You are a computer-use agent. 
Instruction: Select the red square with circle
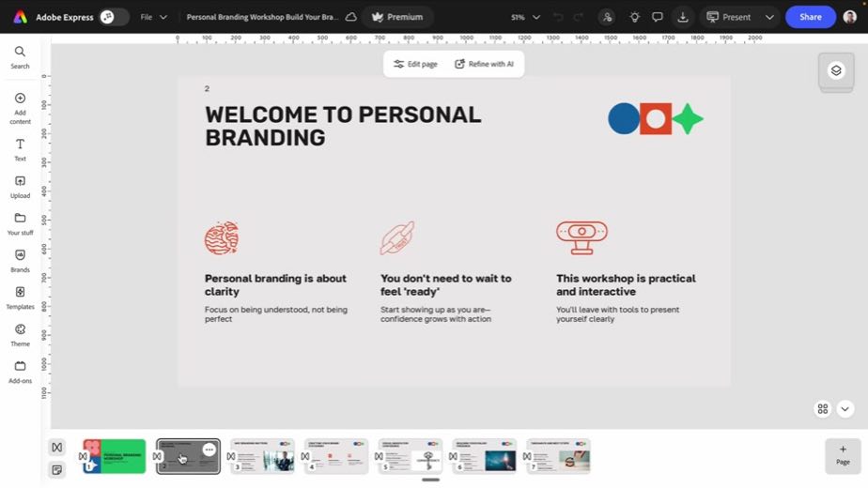pos(656,118)
